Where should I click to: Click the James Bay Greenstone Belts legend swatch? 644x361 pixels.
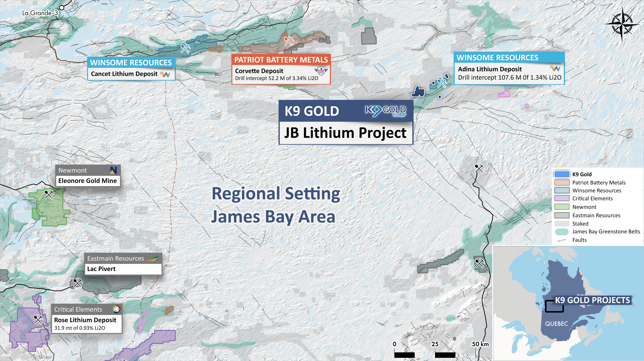[x=562, y=232]
